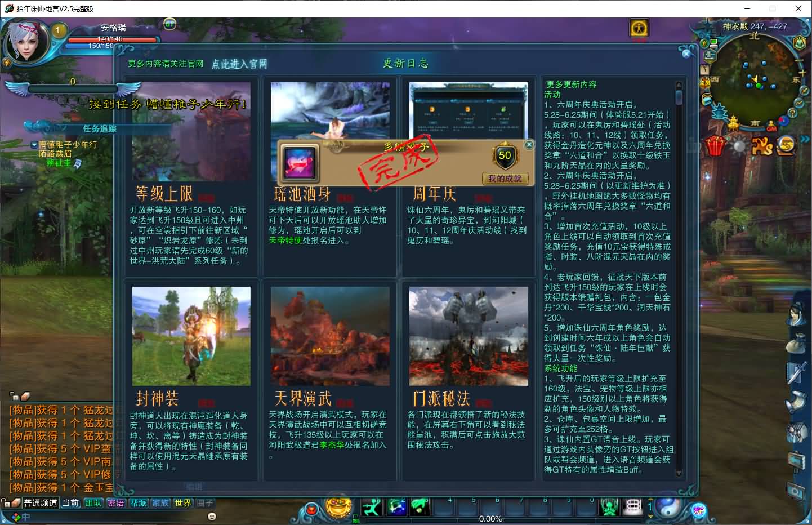Select the 帮派 chat tab
Viewport: 812px width, 525px height.
(x=139, y=503)
